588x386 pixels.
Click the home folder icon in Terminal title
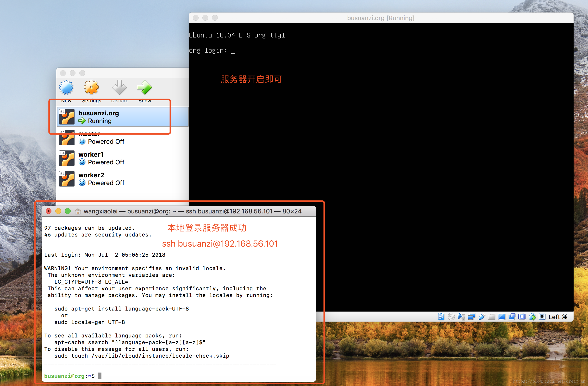point(78,211)
